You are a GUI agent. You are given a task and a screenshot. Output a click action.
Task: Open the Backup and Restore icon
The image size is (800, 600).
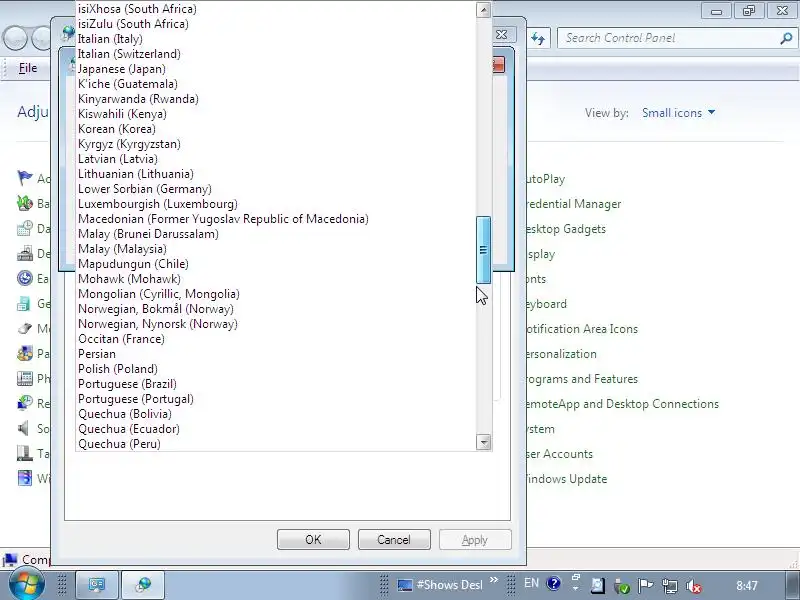[x=24, y=203]
